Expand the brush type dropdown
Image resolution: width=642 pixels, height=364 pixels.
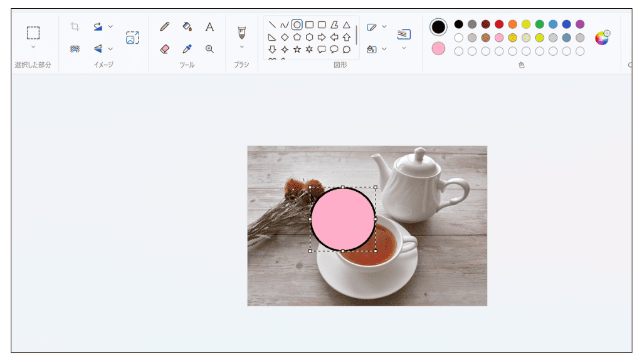(241, 47)
